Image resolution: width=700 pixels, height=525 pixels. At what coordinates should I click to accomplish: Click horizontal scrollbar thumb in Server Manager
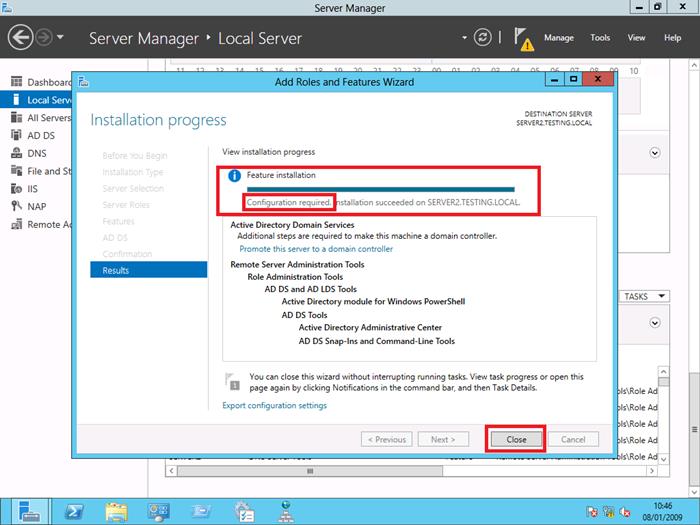[x=310, y=471]
